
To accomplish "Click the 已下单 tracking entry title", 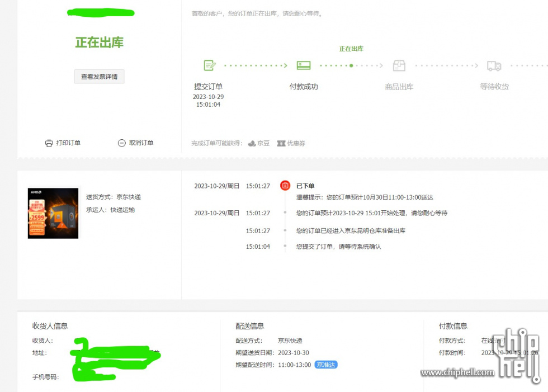I will tap(305, 186).
